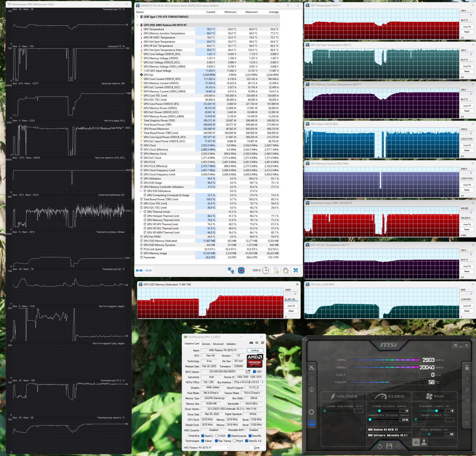Toggle the CUDA checkbox
Screen dimensions: 476x456
[x=217, y=436]
